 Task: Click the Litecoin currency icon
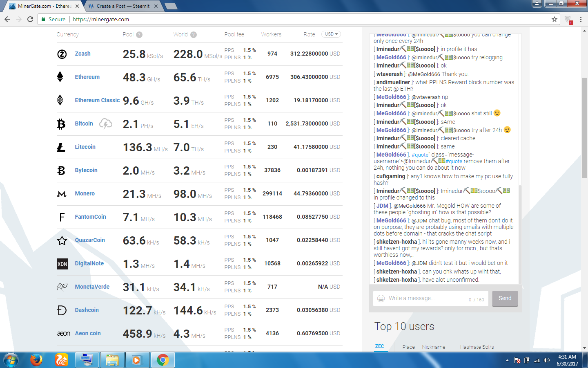[x=61, y=147]
